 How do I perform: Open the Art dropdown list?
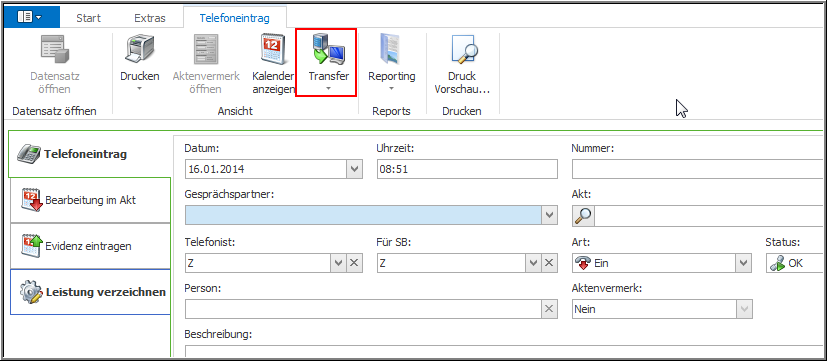[x=744, y=263]
